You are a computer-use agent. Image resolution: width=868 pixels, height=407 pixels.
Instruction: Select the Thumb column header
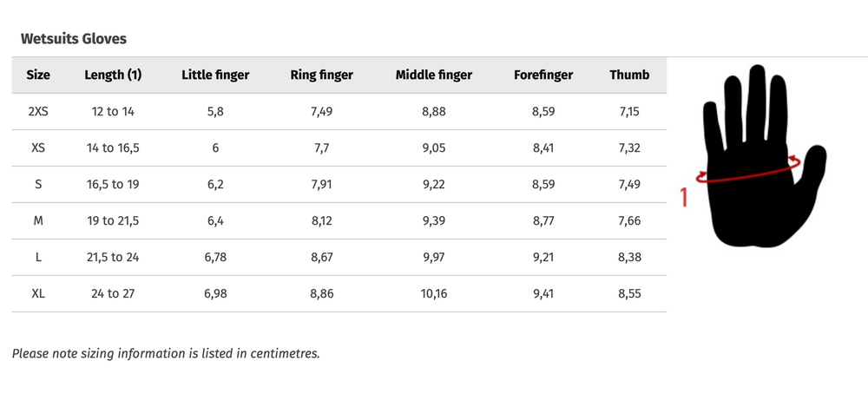(x=629, y=75)
